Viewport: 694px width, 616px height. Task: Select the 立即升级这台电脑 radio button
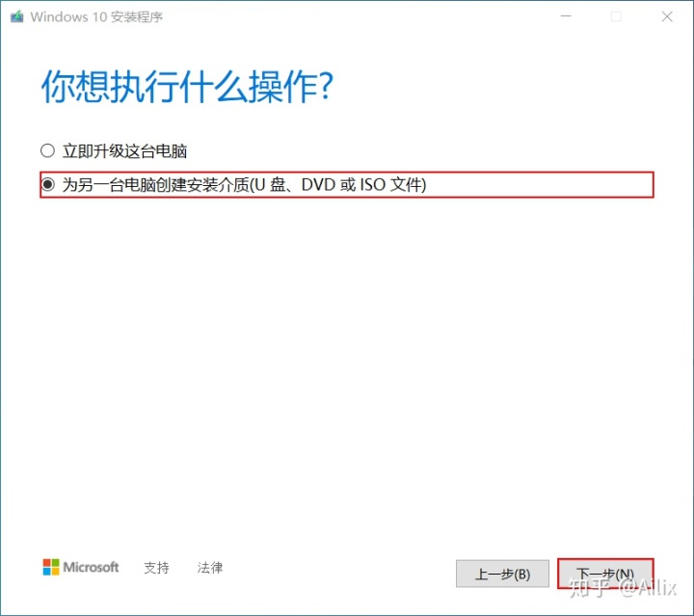point(47,151)
